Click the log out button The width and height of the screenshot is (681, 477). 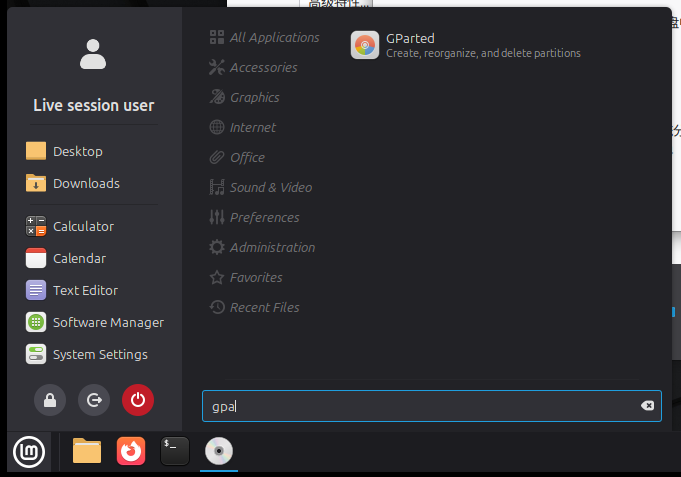point(94,400)
